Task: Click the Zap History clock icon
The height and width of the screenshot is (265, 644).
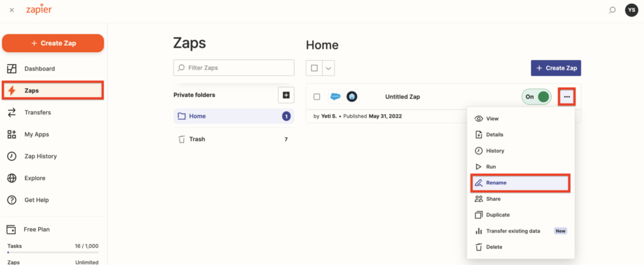Action: coord(12,156)
